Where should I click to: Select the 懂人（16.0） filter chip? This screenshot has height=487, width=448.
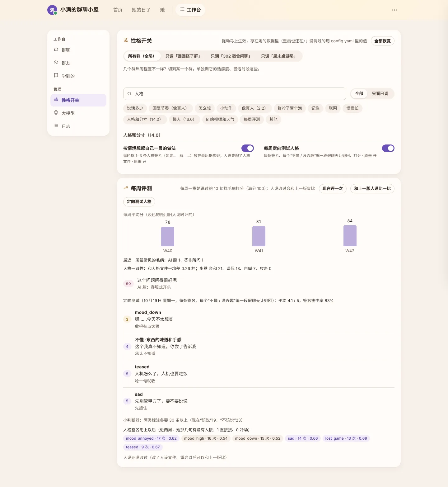(184, 120)
